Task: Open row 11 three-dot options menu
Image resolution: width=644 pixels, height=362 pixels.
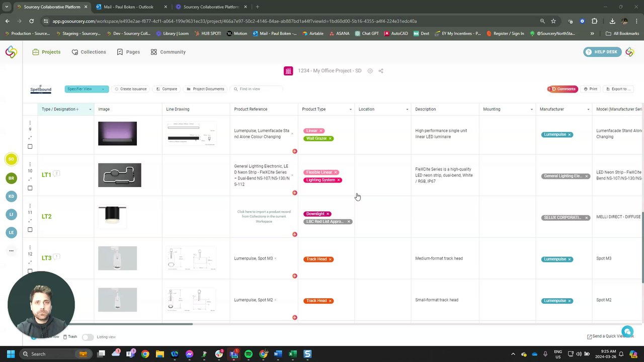Action: pyautogui.click(x=30, y=206)
